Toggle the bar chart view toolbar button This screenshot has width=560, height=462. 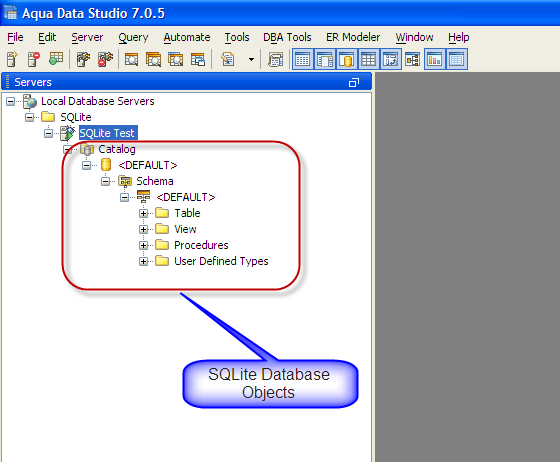[435, 59]
